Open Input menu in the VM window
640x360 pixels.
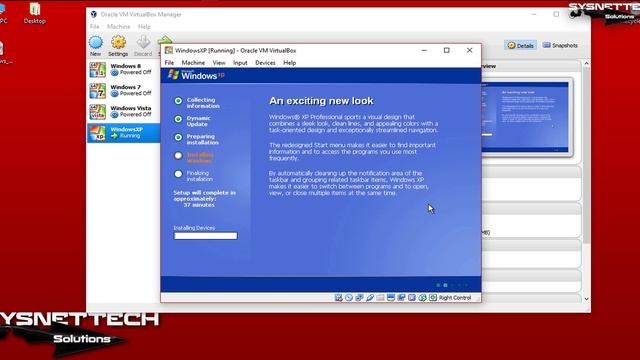[x=240, y=63]
